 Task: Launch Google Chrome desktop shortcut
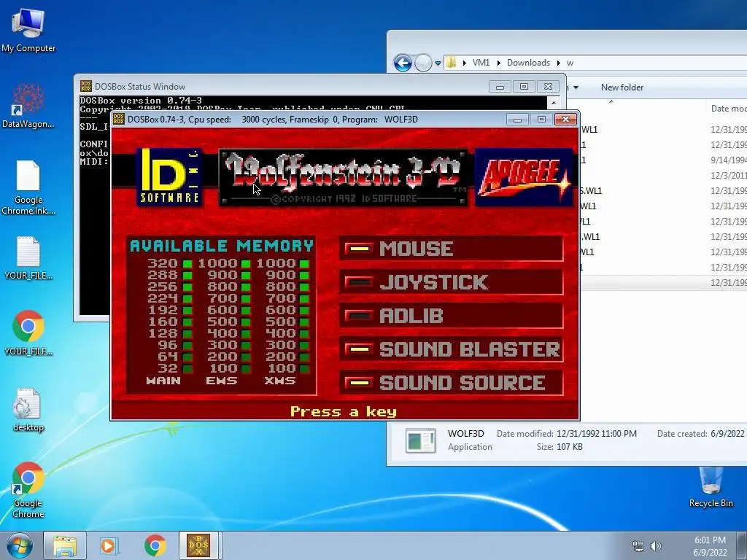click(x=28, y=489)
